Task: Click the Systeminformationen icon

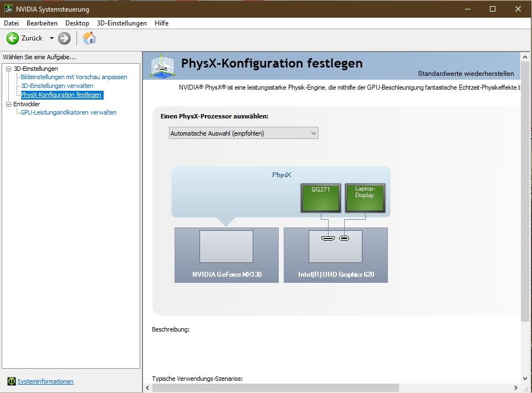Action: point(11,381)
